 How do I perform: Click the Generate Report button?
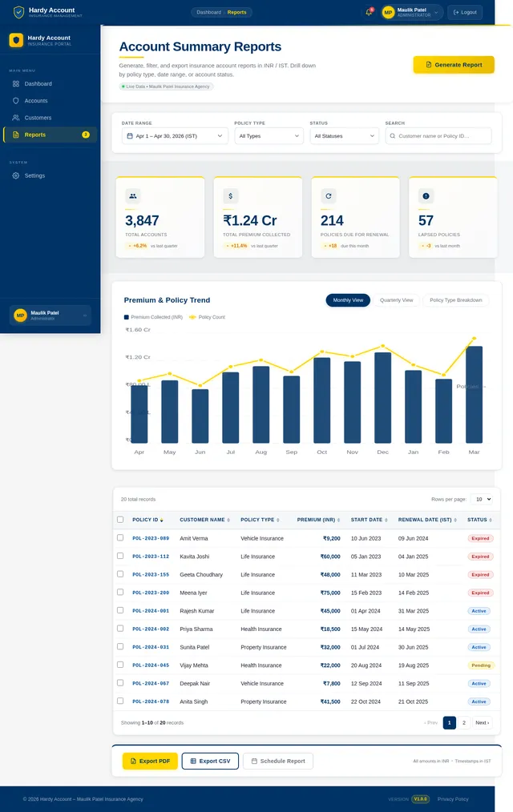tap(454, 65)
